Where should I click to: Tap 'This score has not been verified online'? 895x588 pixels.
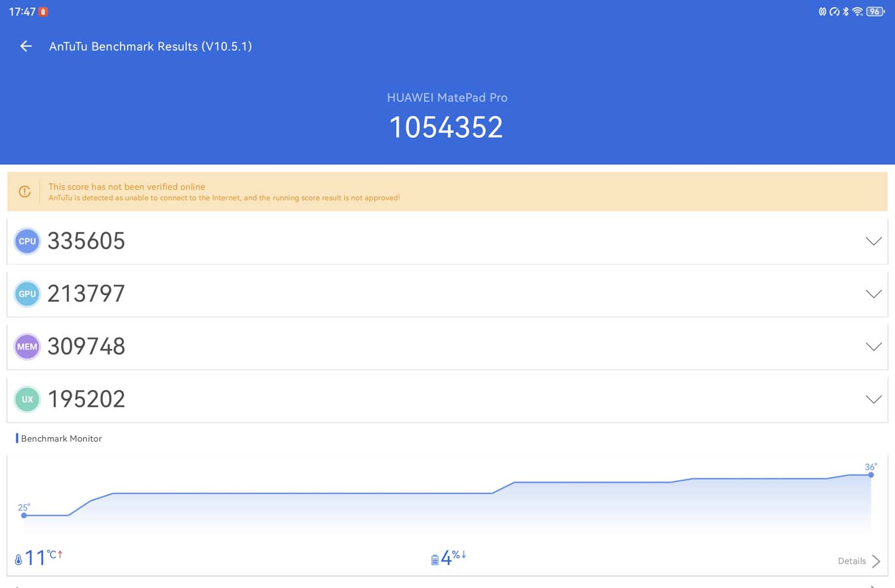[x=126, y=187]
